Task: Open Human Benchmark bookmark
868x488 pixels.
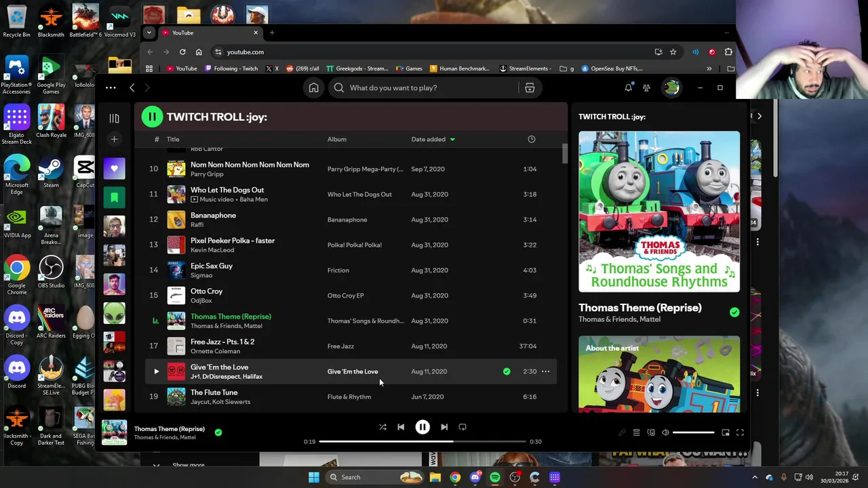Action: [x=459, y=68]
